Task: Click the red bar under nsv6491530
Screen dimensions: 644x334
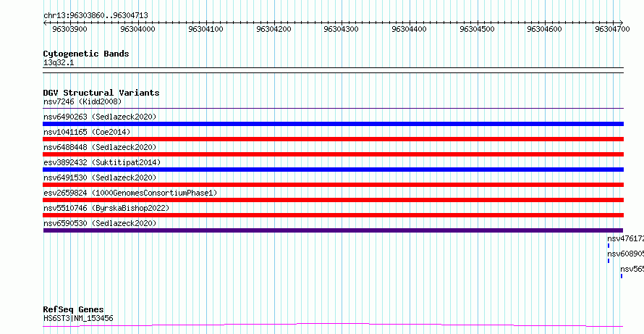Action: click(x=333, y=185)
